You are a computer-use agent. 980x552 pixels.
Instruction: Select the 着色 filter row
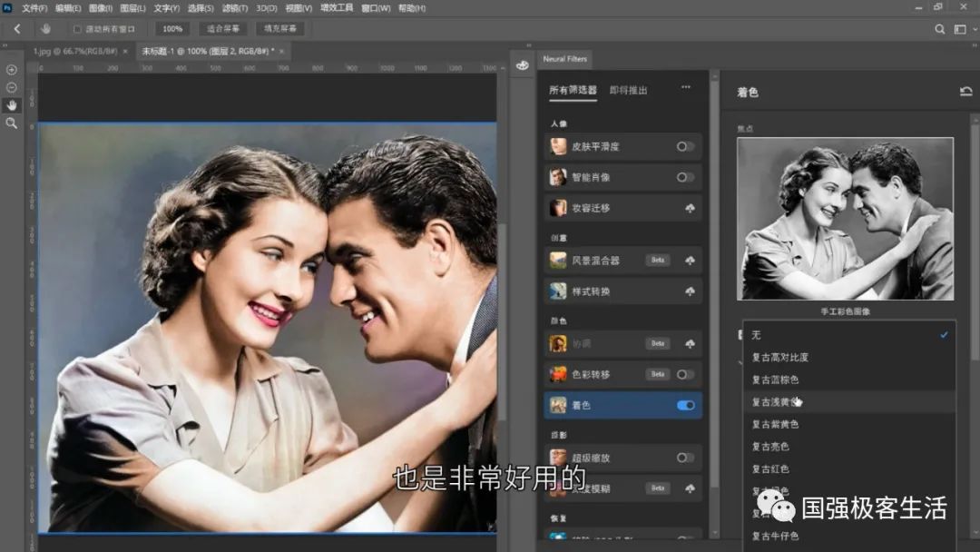(622, 405)
